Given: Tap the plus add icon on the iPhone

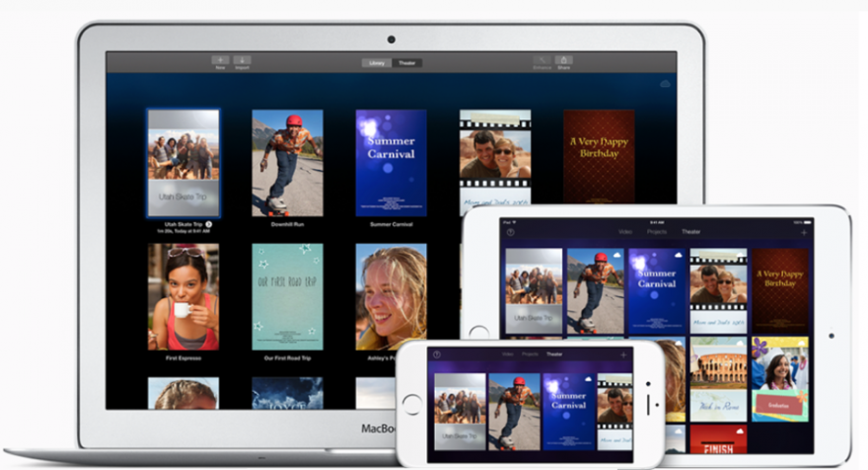Looking at the screenshot, I should tap(623, 354).
